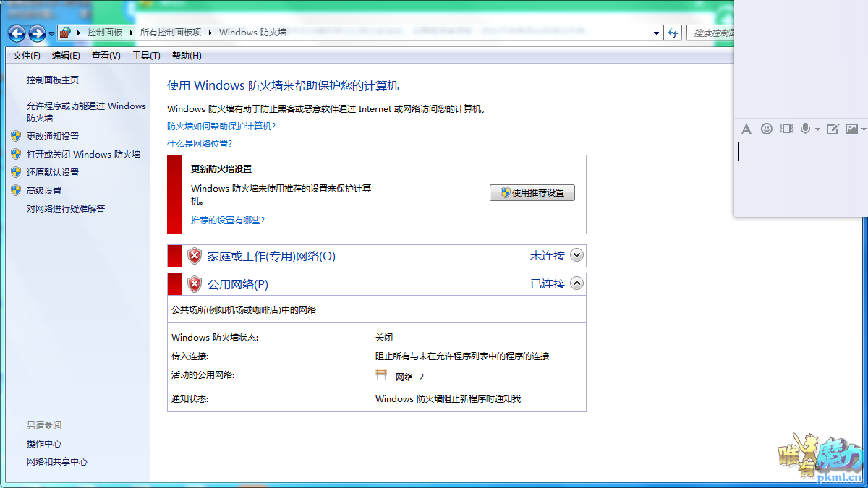868x488 pixels.
Task: Expand the 未连接 home network section chevron
Action: click(x=576, y=255)
